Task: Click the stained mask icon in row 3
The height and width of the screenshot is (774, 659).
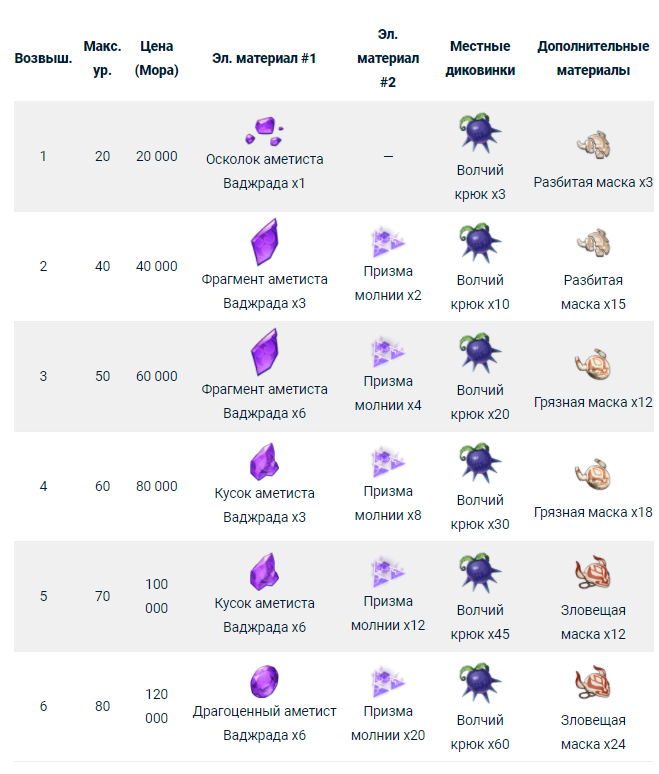Action: tap(593, 364)
